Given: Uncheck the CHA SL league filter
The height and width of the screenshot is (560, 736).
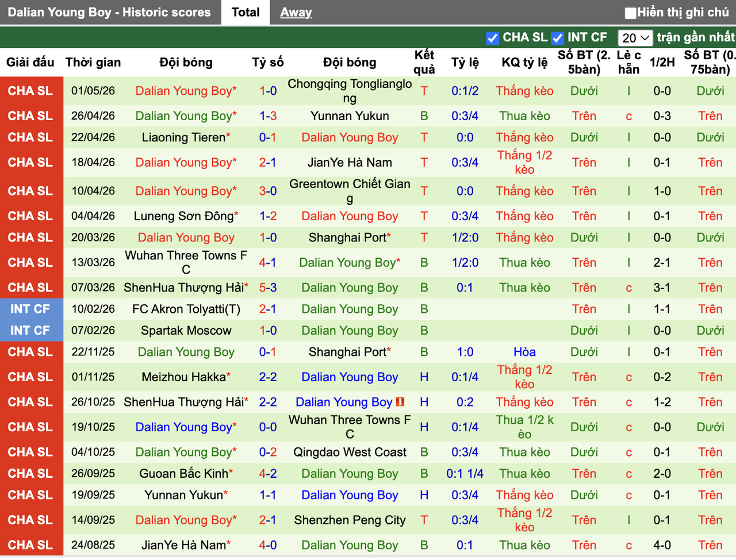Looking at the screenshot, I should (492, 38).
